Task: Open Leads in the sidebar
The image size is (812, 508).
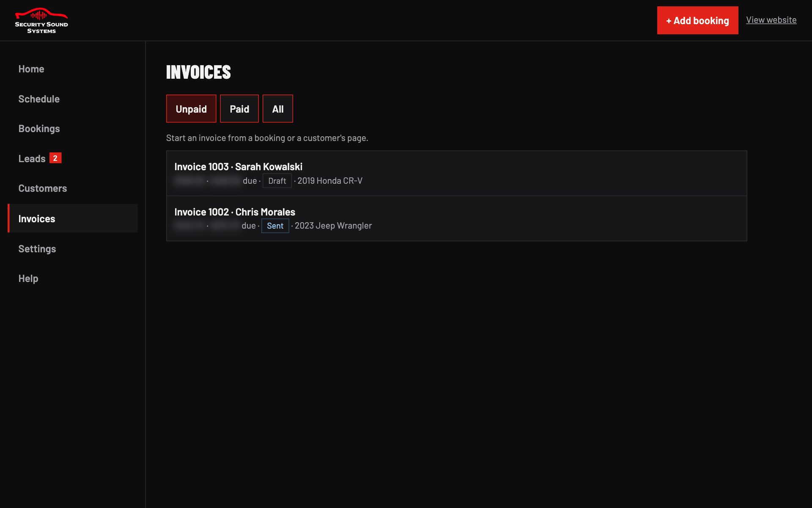Action: click(x=32, y=159)
